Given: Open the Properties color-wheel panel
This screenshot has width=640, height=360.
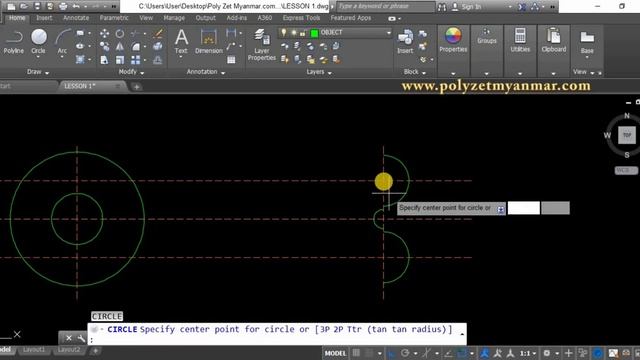Looking at the screenshot, I should tap(453, 40).
